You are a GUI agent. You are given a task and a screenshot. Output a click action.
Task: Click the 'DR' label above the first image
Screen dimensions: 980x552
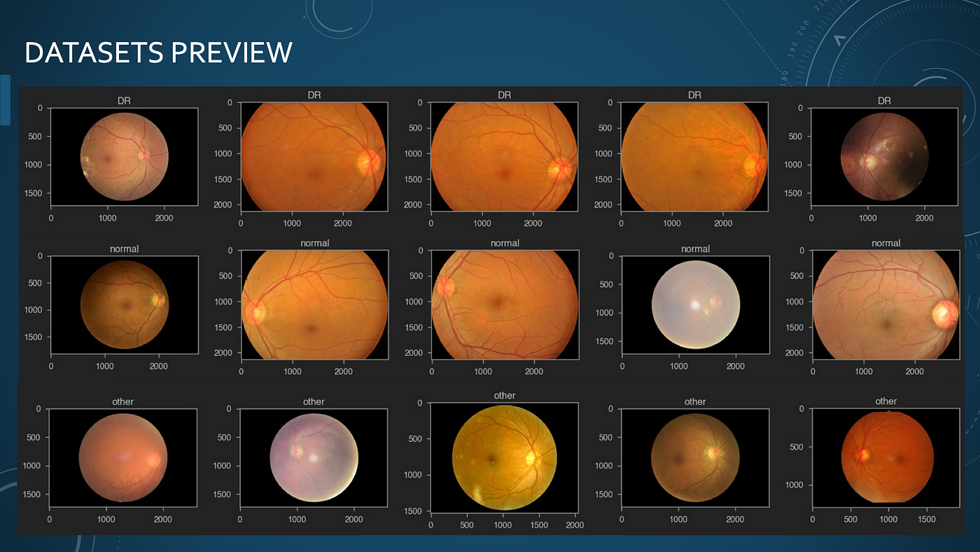[x=124, y=101]
